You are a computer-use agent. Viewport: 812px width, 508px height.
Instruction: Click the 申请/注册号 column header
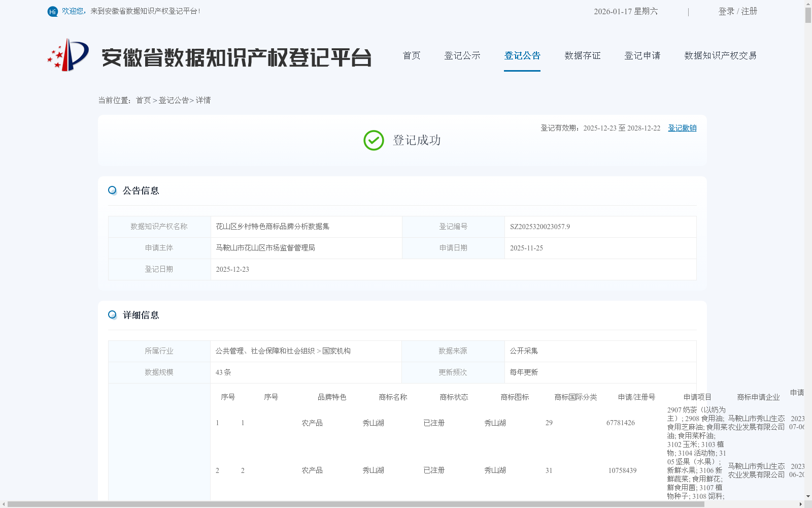point(636,397)
